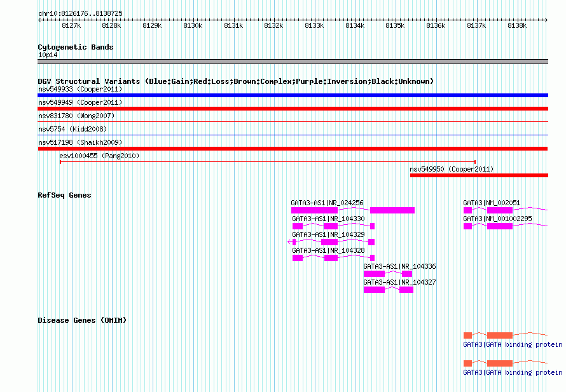
Task: Click the DGV Structural Variants track title
Action: point(235,81)
